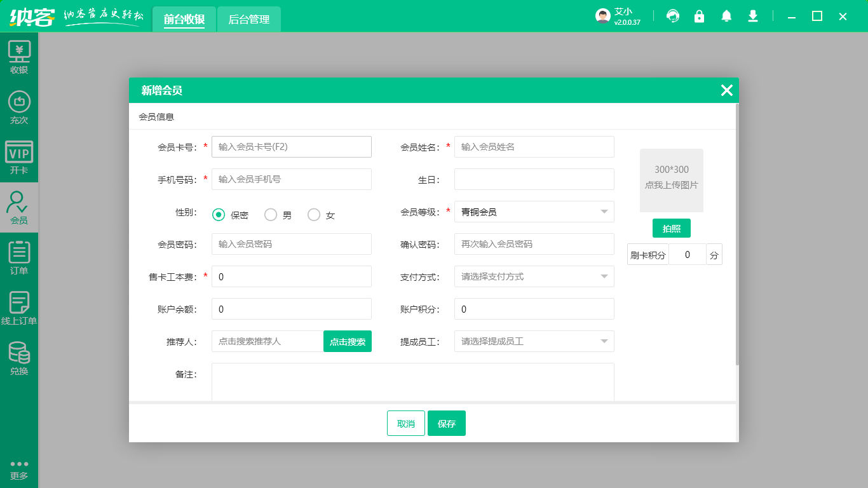
Task: Select the 男 gender radio button
Action: pyautogui.click(x=271, y=215)
